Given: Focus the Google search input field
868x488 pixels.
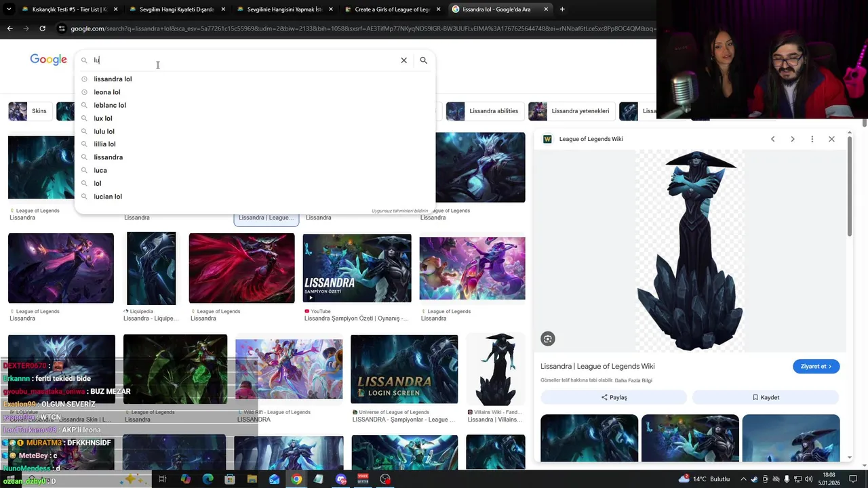Looking at the screenshot, I should coord(244,60).
